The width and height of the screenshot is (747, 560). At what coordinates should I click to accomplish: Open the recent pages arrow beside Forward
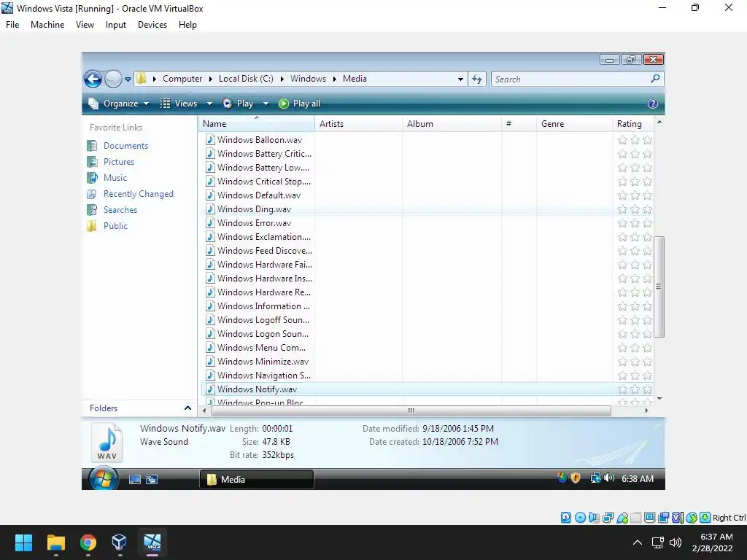tap(128, 79)
